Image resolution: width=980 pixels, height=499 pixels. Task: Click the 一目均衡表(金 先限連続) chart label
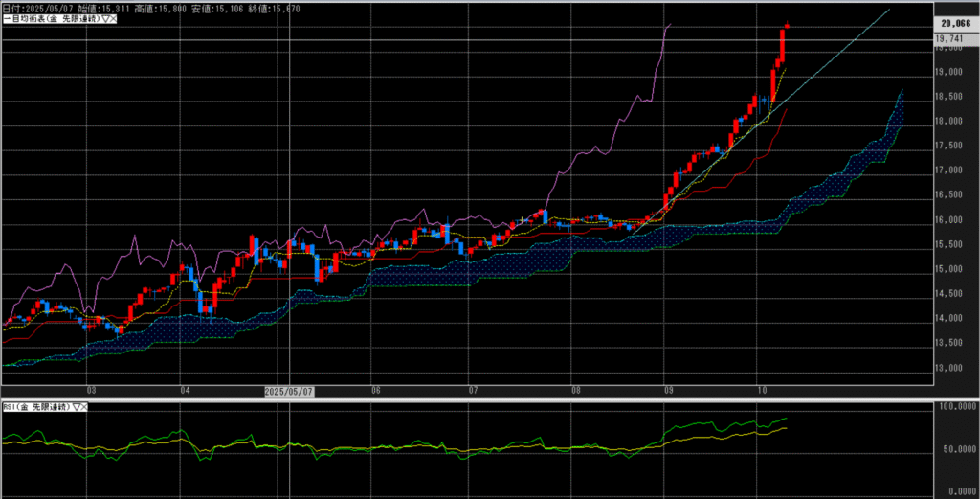pos(50,19)
